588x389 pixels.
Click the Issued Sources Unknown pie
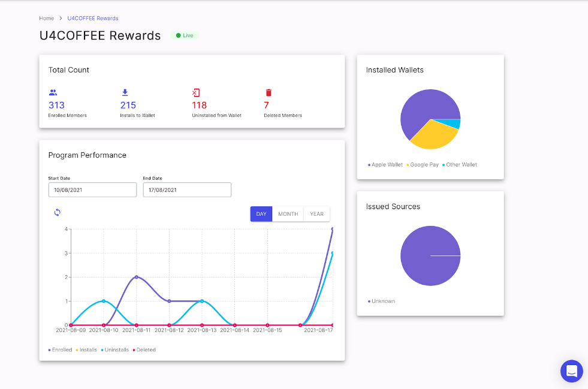[x=430, y=256]
